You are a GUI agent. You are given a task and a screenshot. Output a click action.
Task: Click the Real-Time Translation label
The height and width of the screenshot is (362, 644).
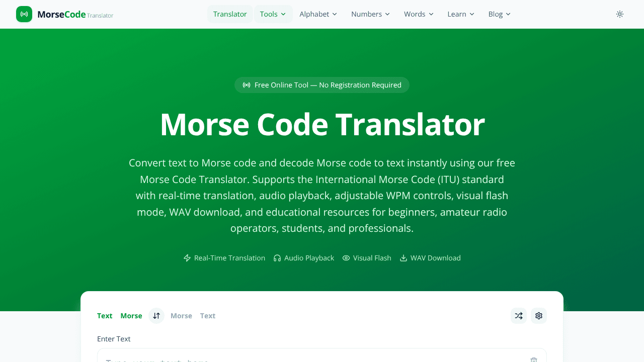click(229, 258)
